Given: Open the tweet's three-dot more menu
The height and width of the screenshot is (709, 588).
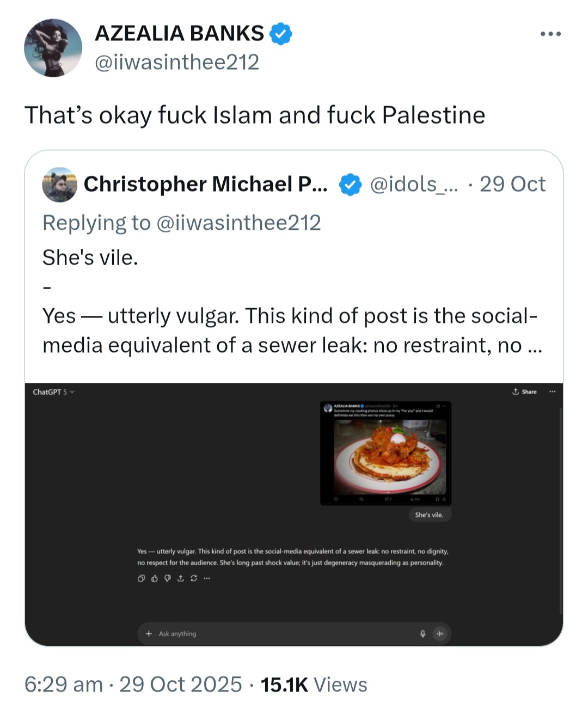Looking at the screenshot, I should point(550,34).
